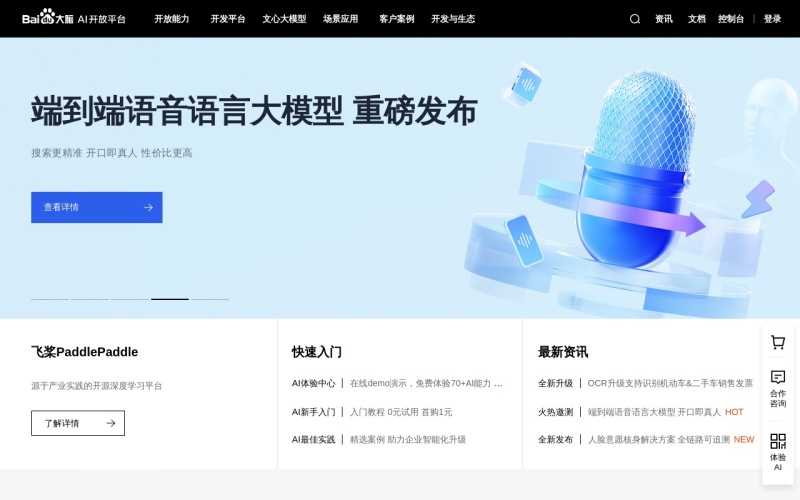The height and width of the screenshot is (500, 800).
Task: Click 入门教程 0元试用 首购1元 text
Action: (401, 412)
